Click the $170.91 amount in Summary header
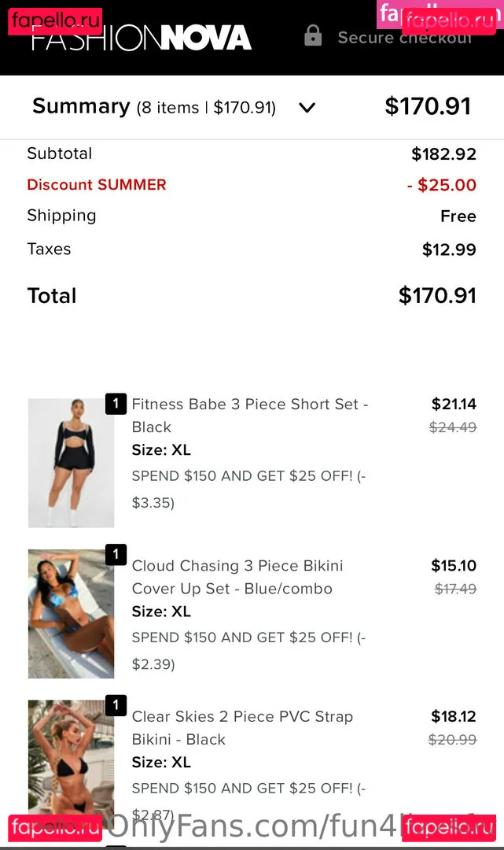Image resolution: width=504 pixels, height=850 pixels. (x=428, y=107)
